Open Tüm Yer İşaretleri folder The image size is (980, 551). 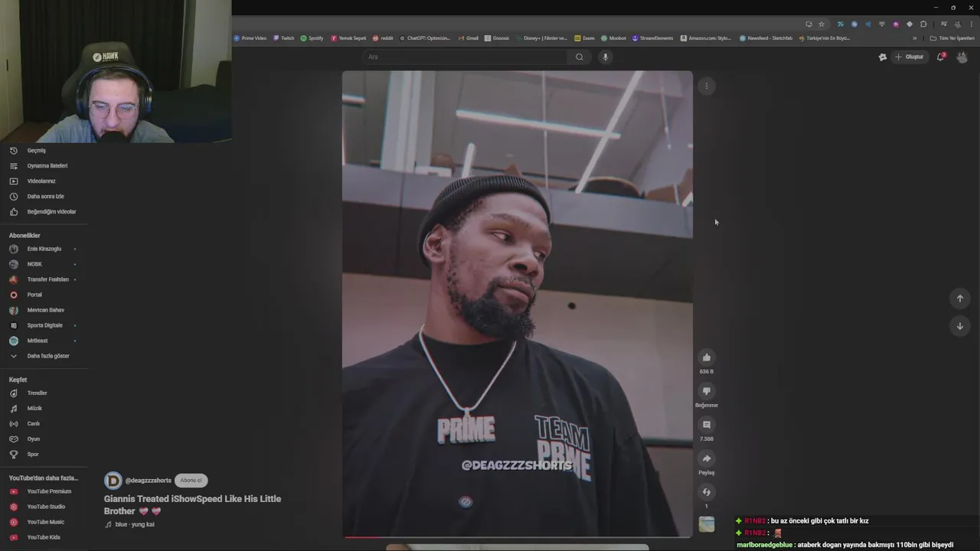[952, 38]
